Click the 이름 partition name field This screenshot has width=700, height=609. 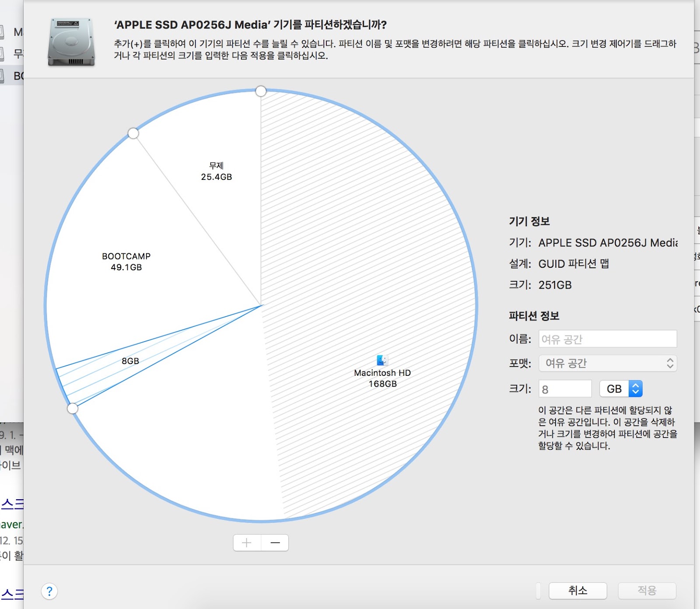[x=608, y=339]
